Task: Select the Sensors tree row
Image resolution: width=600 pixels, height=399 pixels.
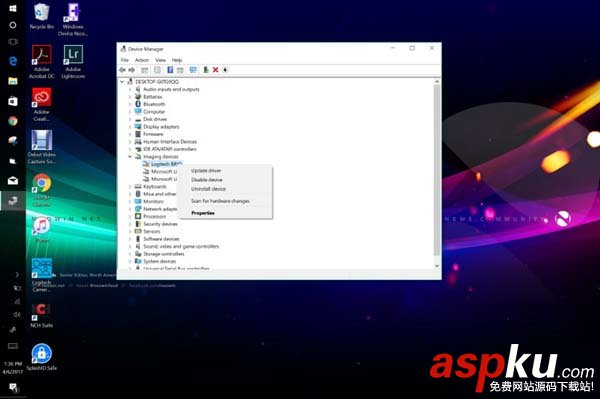Action: pyautogui.click(x=148, y=231)
